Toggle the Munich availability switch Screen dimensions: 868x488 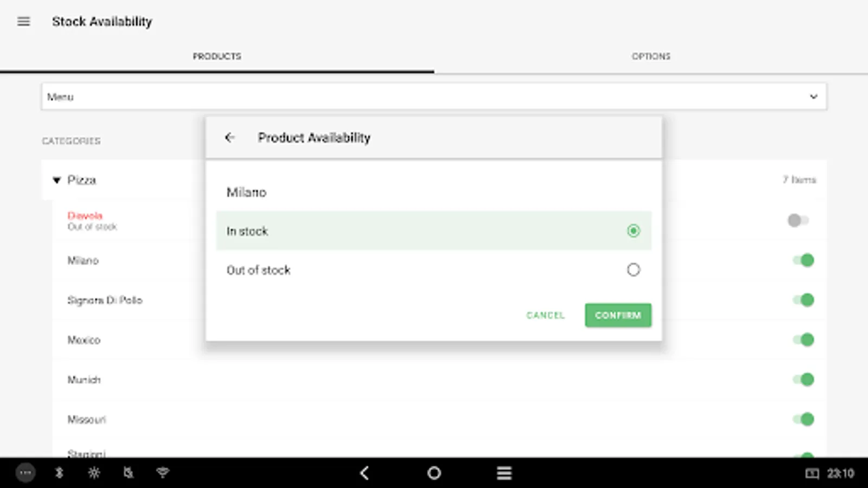point(803,380)
